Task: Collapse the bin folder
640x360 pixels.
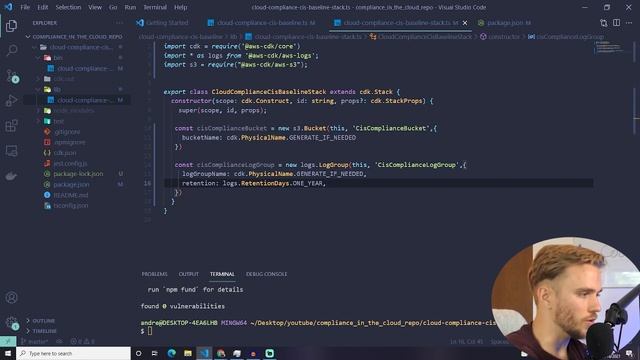Action: point(77,58)
